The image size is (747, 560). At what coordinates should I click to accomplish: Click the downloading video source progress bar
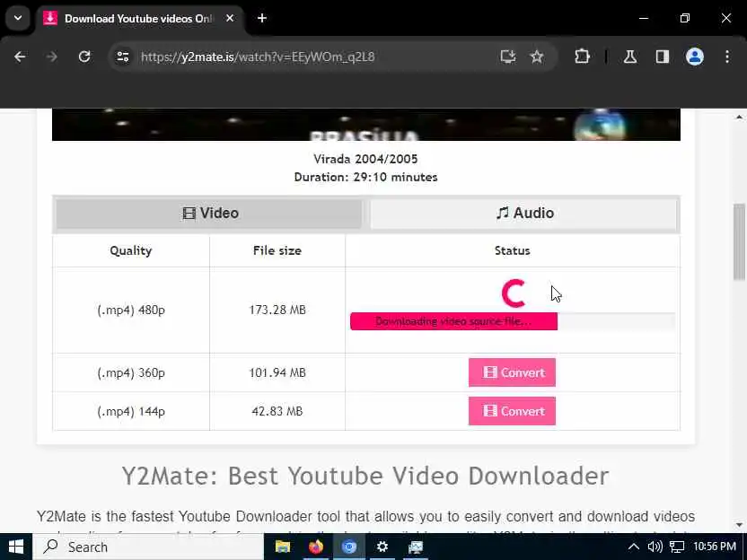(x=513, y=321)
